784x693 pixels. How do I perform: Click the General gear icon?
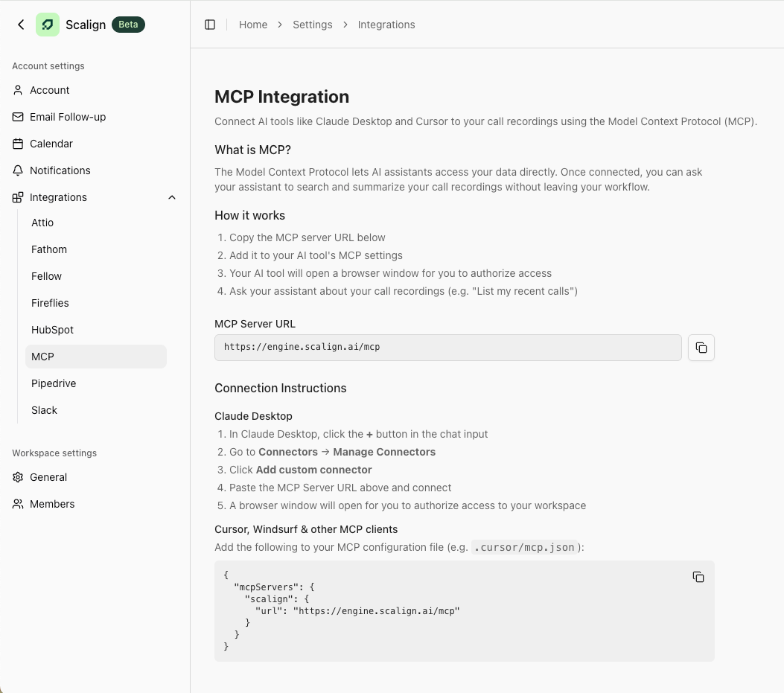18,477
